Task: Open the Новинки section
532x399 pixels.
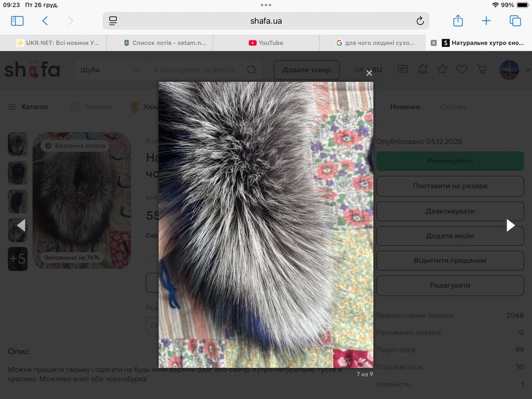Action: pos(405,107)
